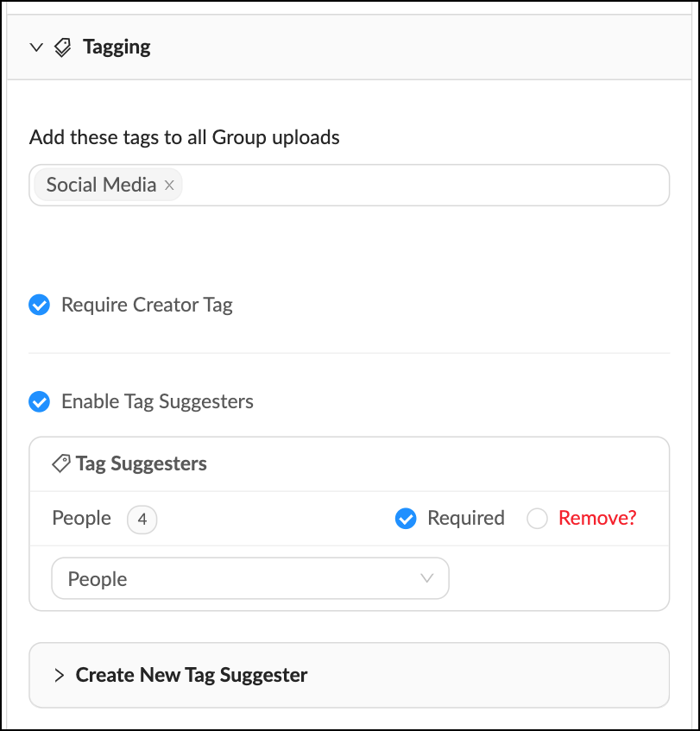Uncheck Require Creator Tag checkbox
This screenshot has width=700, height=731.
tap(39, 305)
